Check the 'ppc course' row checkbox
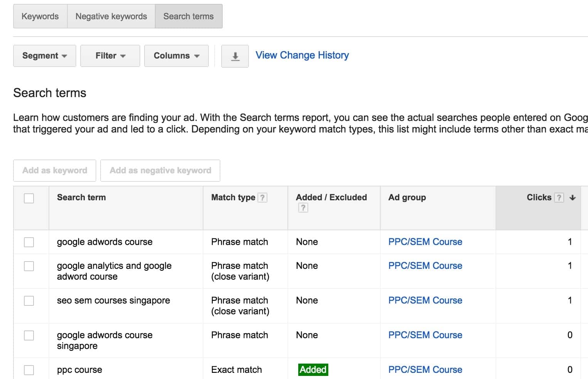 point(29,370)
